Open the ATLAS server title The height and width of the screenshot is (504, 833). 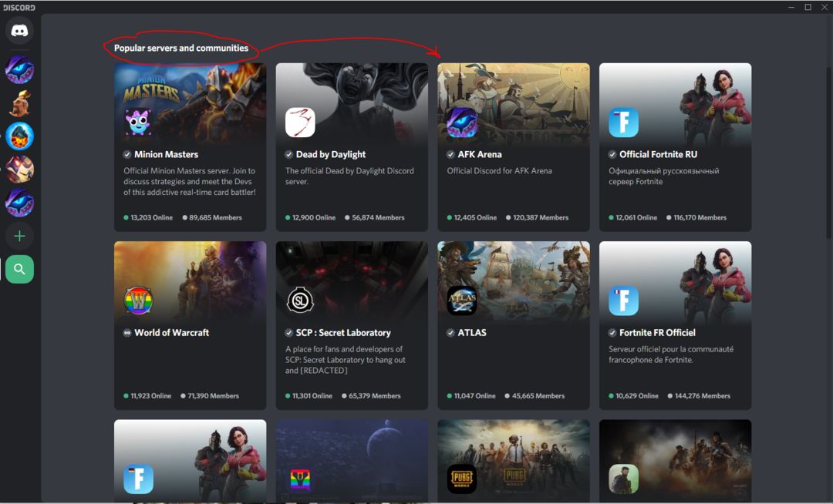click(x=472, y=333)
